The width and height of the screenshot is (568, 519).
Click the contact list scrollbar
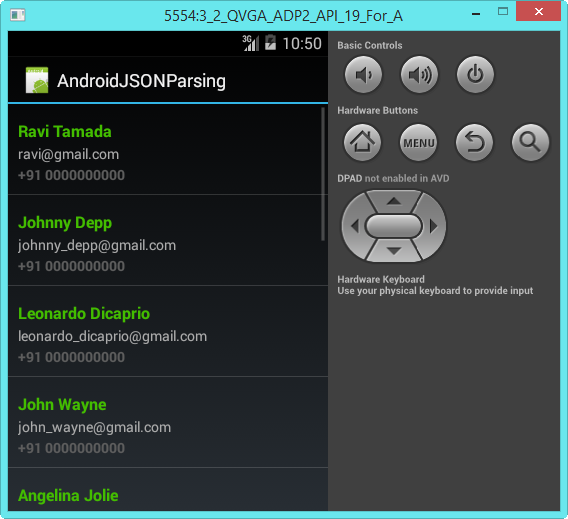[x=323, y=174]
